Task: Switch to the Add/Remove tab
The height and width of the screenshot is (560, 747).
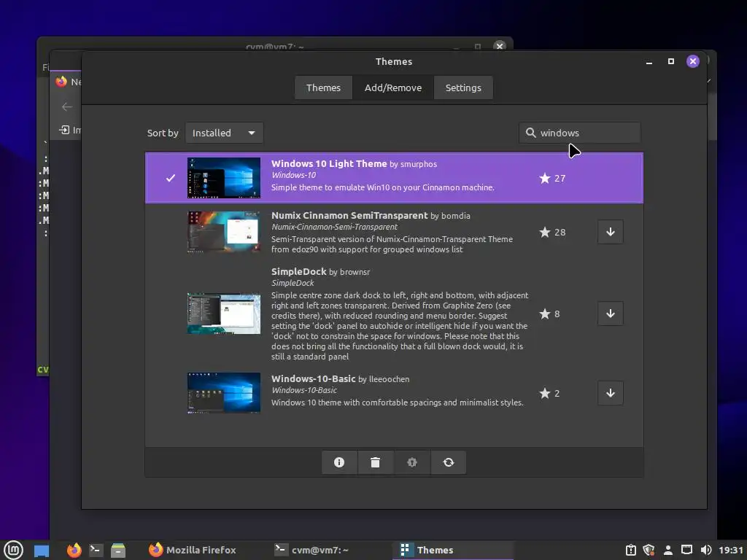Action: [393, 87]
